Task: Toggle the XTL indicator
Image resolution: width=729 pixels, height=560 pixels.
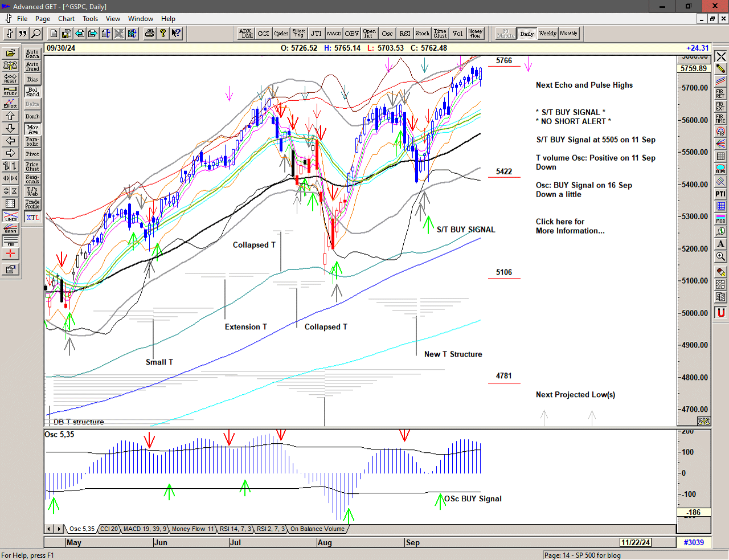Action: click(32, 217)
